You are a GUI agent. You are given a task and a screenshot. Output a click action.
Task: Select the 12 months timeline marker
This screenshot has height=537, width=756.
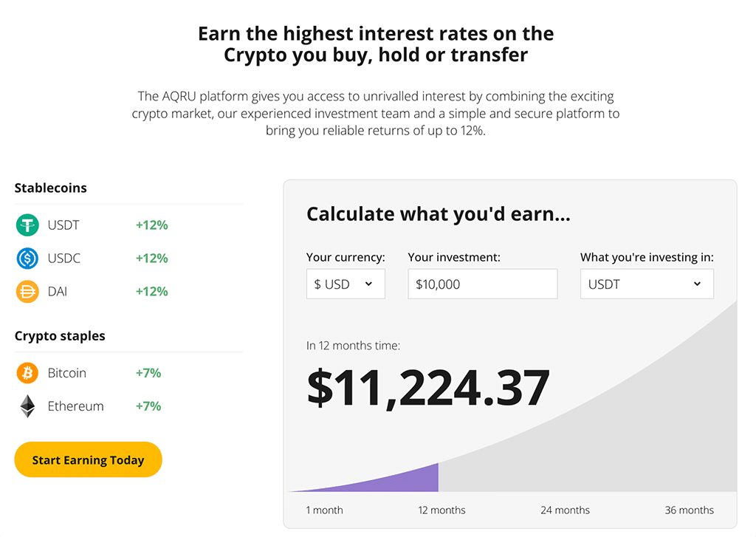pyautogui.click(x=441, y=510)
